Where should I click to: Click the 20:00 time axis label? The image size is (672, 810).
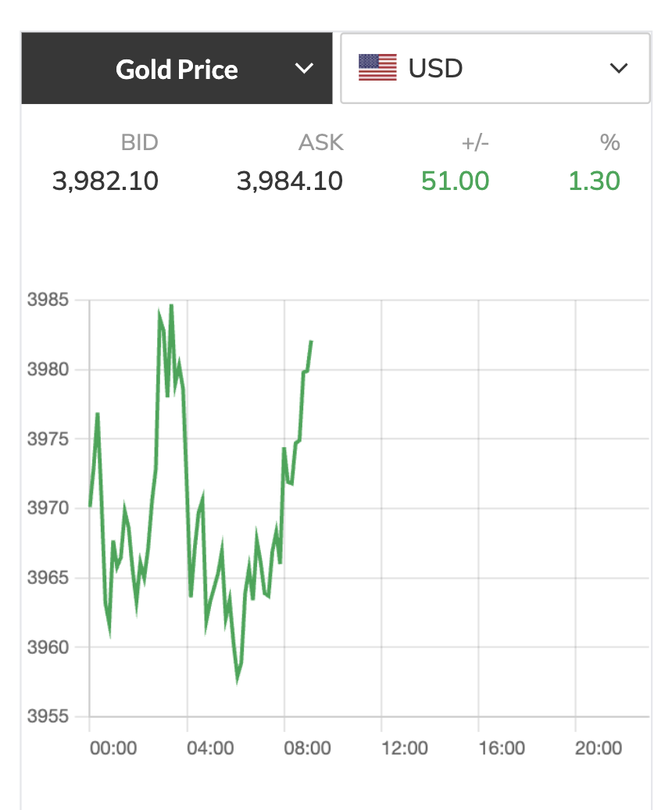(598, 749)
